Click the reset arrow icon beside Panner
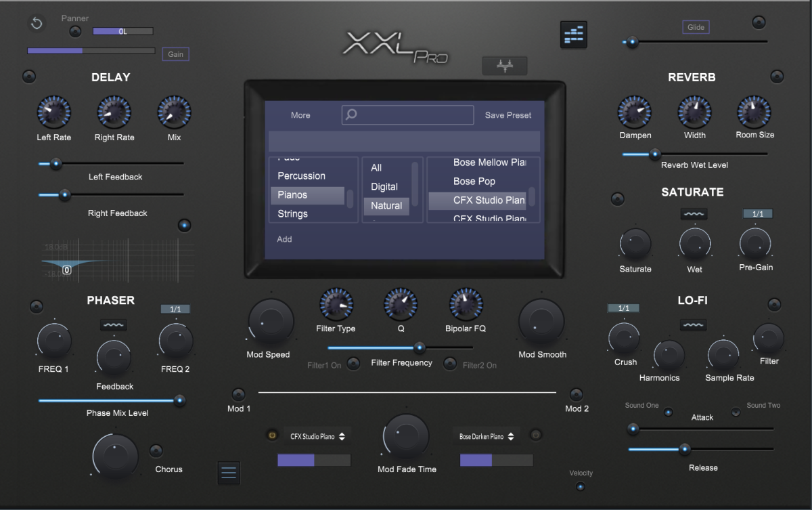This screenshot has width=812, height=510. coord(37,24)
